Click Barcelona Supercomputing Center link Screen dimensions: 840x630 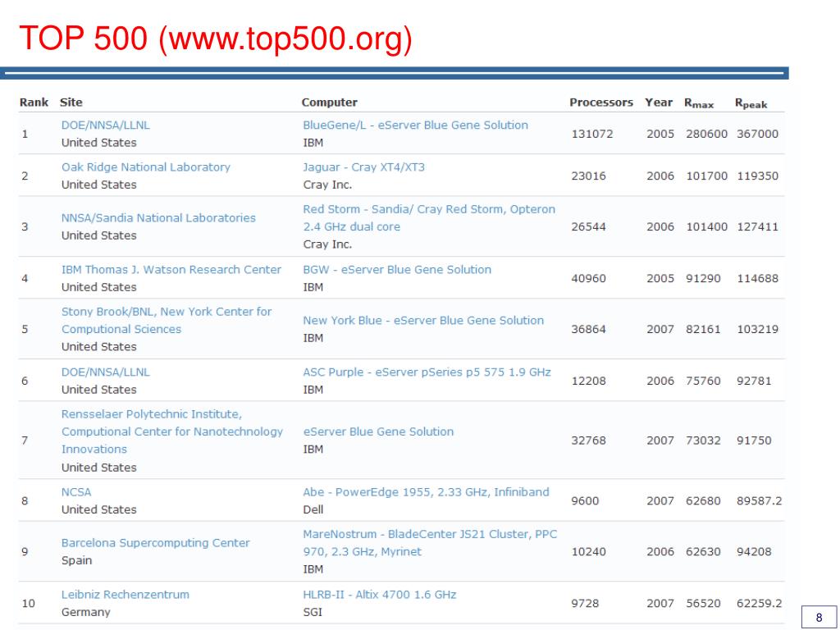155,543
